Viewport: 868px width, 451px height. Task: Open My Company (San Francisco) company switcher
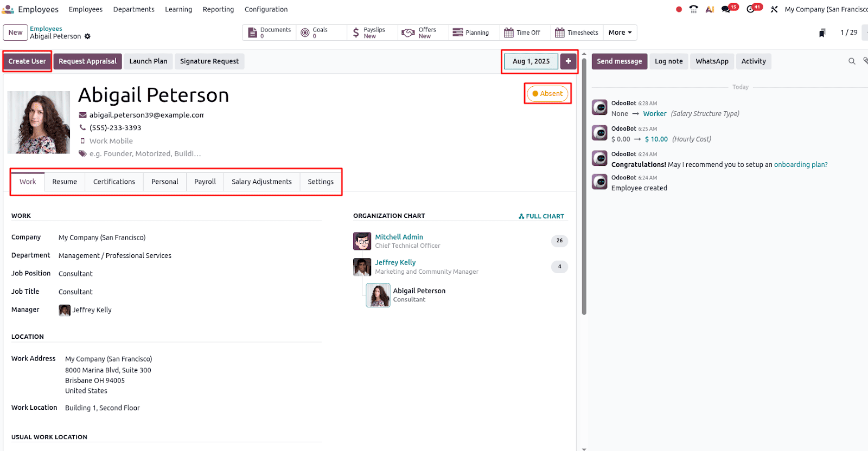pyautogui.click(x=826, y=9)
